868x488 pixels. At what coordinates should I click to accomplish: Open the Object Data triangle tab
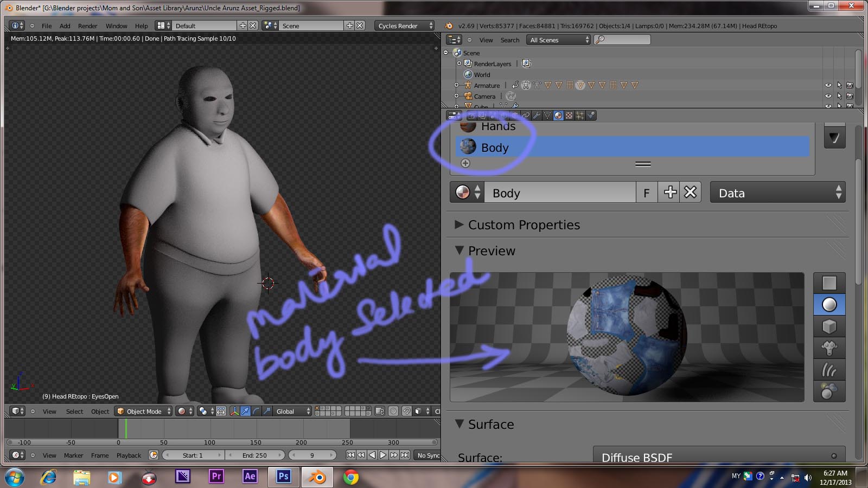click(547, 115)
